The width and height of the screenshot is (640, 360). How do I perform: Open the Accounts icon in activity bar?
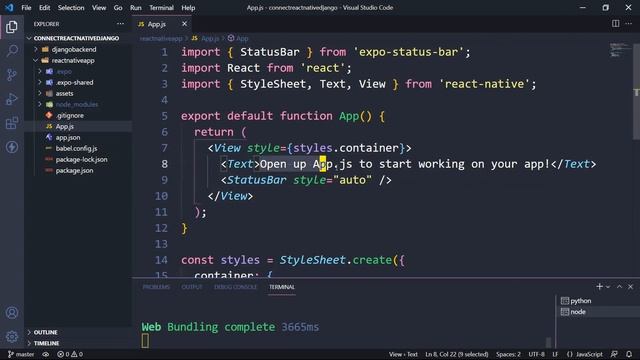coord(12,313)
